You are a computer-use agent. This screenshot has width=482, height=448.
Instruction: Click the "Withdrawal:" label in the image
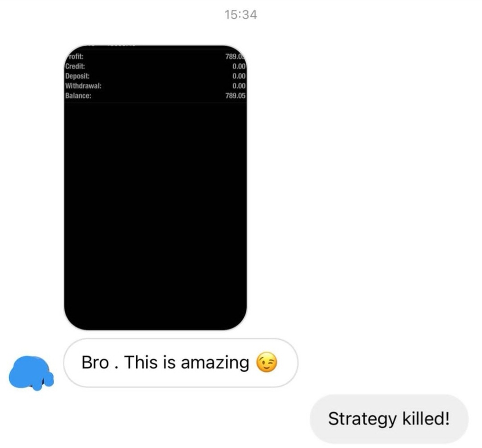click(83, 86)
